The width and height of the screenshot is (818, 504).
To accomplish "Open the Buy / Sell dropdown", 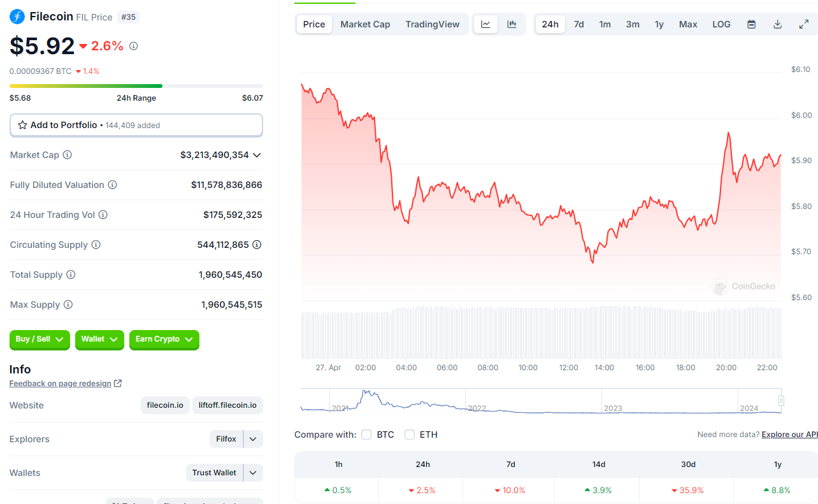I will [x=39, y=340].
